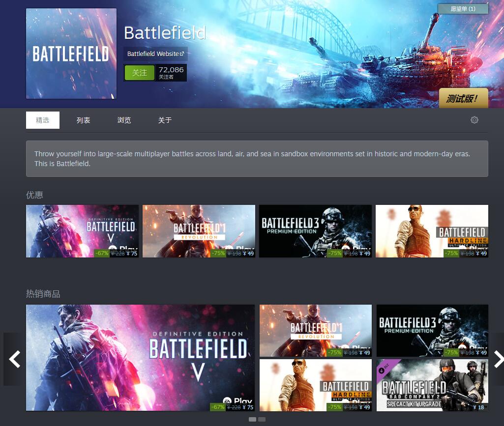This screenshot has height=426, width=504.
Task: Click the ¥ 18 price on Bad Company 2
Action: point(478,407)
